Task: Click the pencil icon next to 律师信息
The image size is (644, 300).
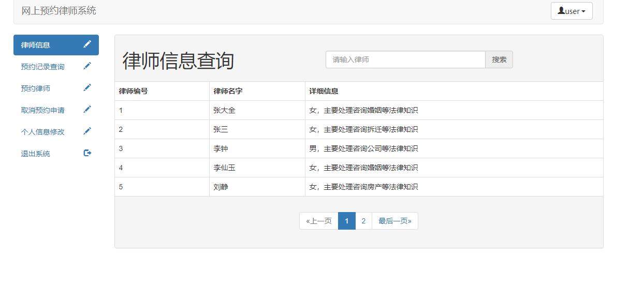Action: [87, 44]
